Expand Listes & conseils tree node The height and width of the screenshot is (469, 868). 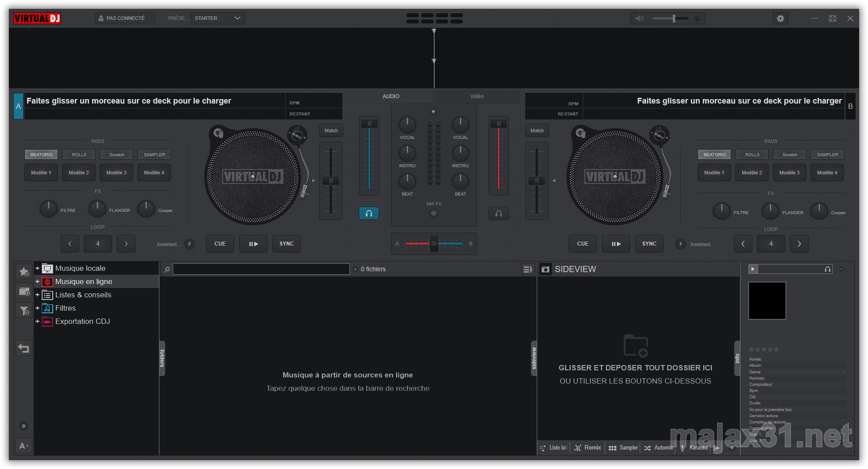[x=38, y=295]
